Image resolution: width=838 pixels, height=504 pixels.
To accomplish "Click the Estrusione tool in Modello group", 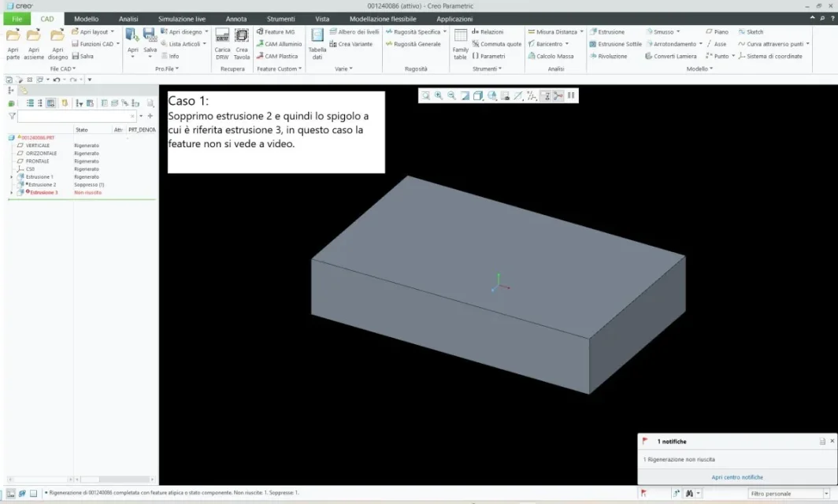I will [x=610, y=32].
